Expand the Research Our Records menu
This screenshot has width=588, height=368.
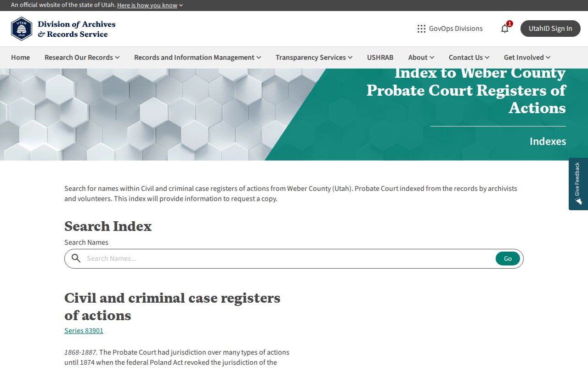point(82,57)
